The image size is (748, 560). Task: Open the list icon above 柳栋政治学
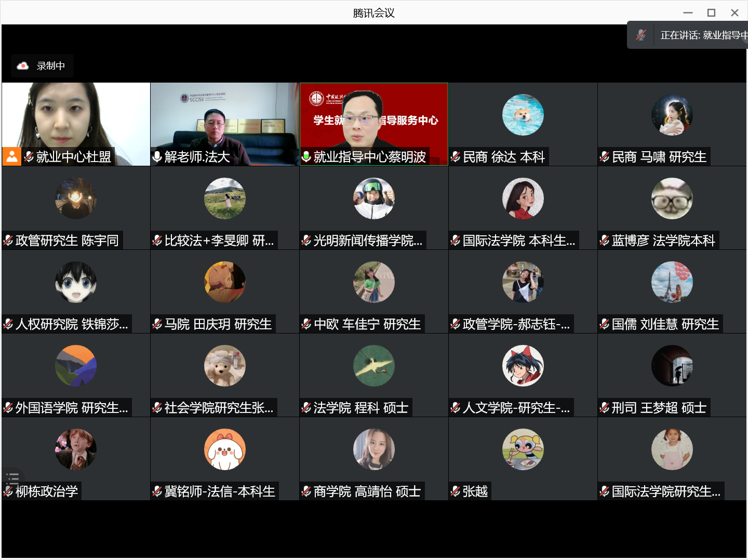(x=12, y=478)
